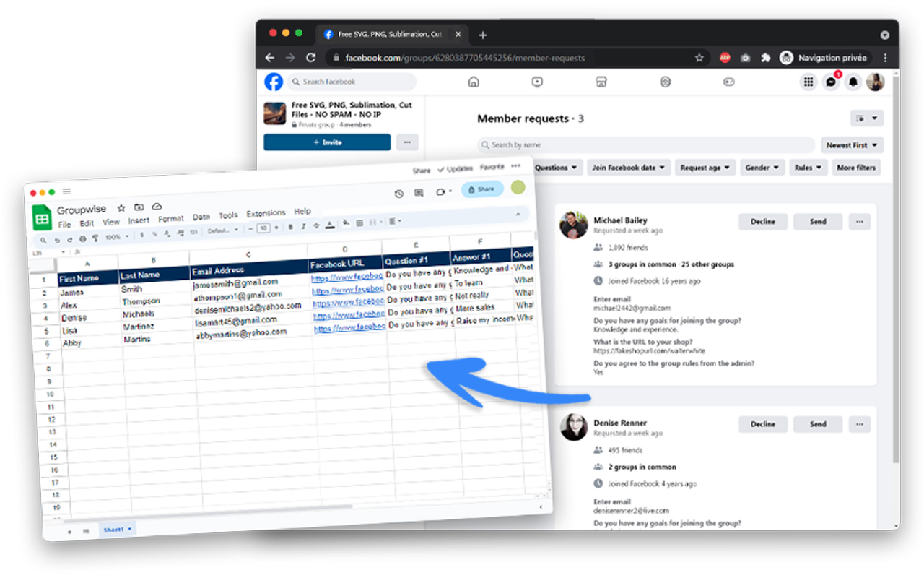Image resolution: width=924 pixels, height=578 pixels.
Task: Add a new sheet with plus button
Action: [x=70, y=531]
